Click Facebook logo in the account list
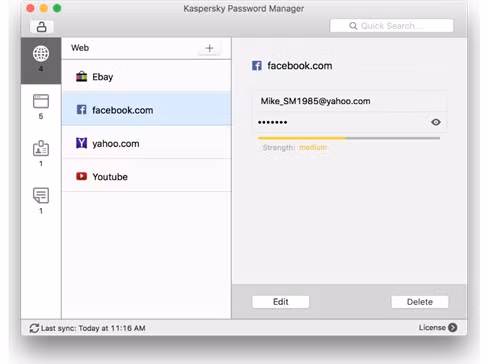The width and height of the screenshot is (488, 364). [x=81, y=110]
